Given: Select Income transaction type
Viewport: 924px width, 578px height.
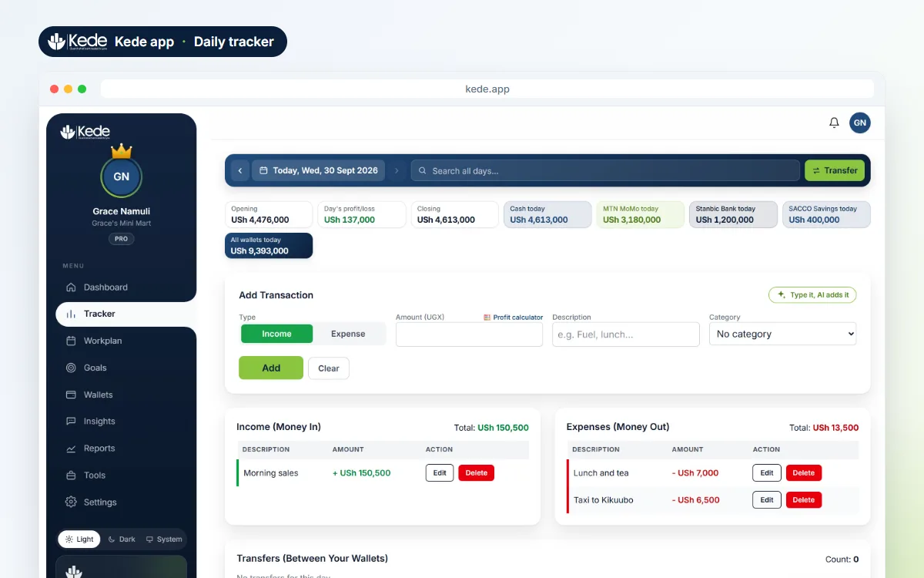Looking at the screenshot, I should pos(276,334).
